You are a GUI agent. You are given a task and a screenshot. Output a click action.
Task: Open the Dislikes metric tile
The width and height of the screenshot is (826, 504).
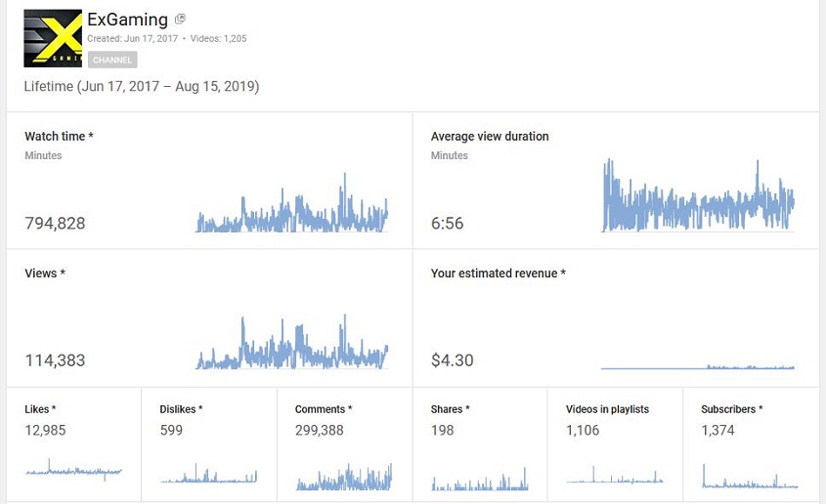(x=209, y=444)
